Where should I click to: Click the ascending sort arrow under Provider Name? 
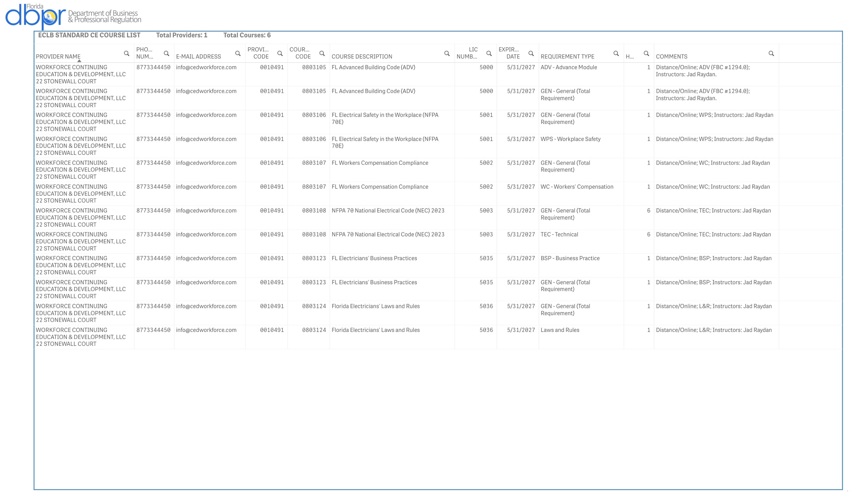pos(79,61)
